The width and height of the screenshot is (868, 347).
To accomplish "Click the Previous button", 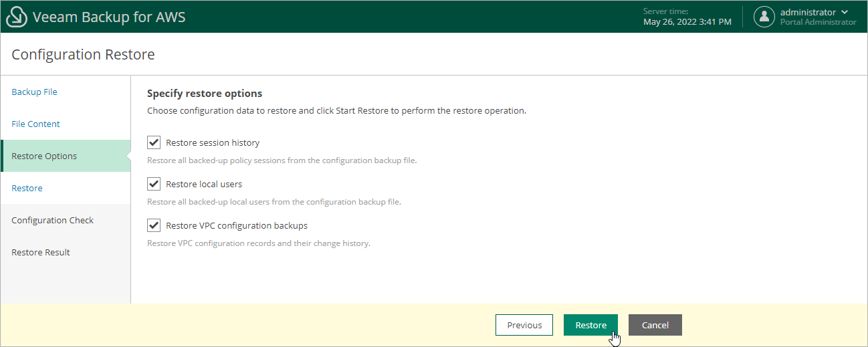I will coord(524,325).
